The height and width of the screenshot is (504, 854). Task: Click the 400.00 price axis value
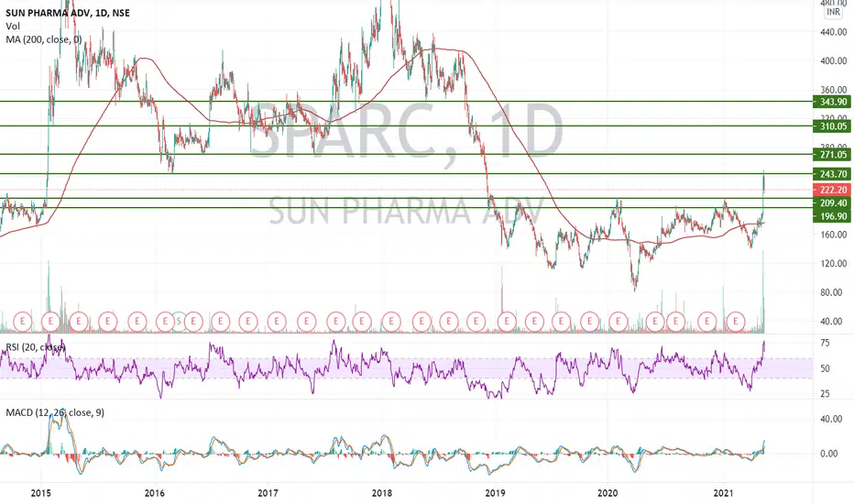833,61
